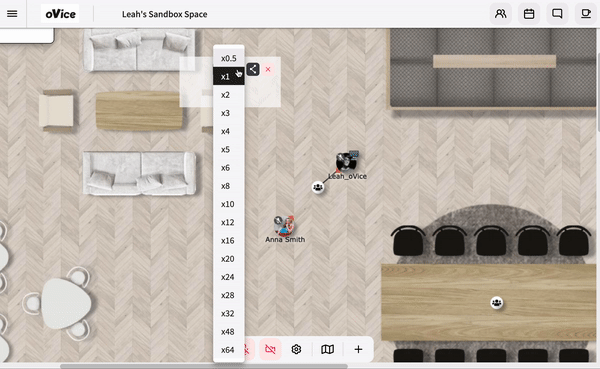This screenshot has width=600, height=369.
Task: Choose the x64 menu entry
Action: pyautogui.click(x=229, y=350)
